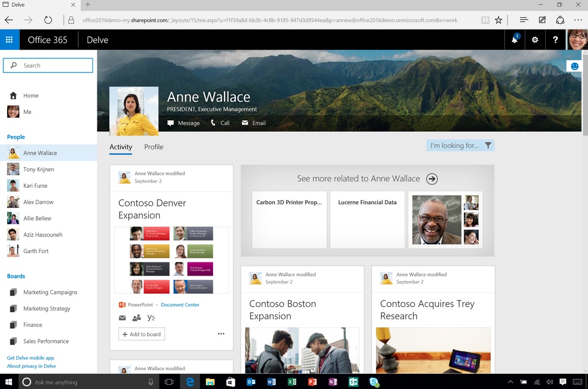
Task: Click the smiley feedback icon
Action: pos(573,66)
